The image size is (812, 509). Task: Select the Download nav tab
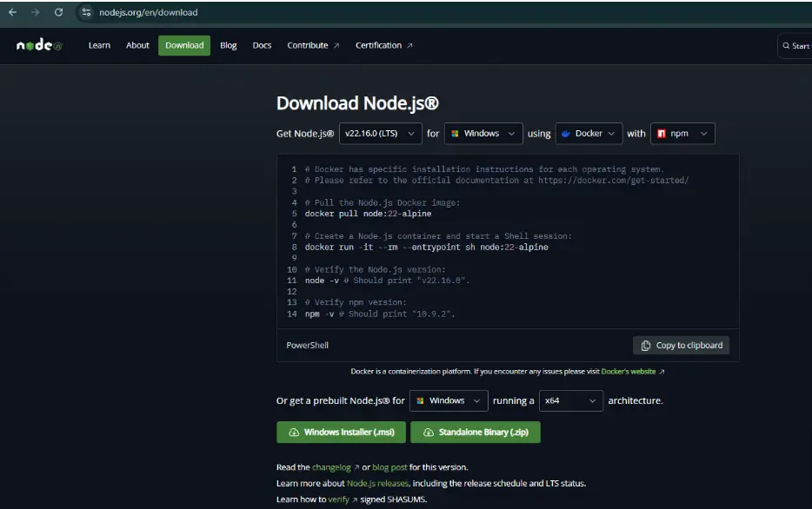184,45
